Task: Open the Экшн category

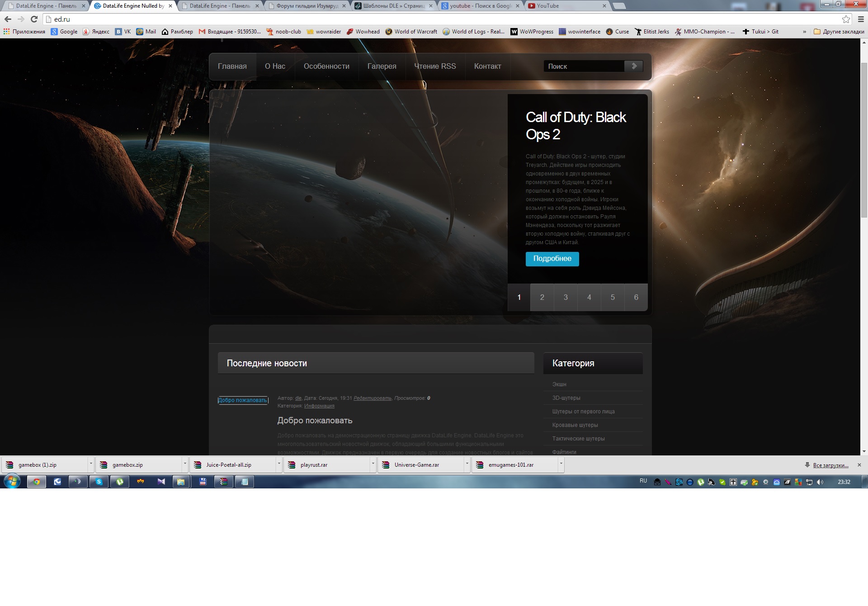Action: 559,384
